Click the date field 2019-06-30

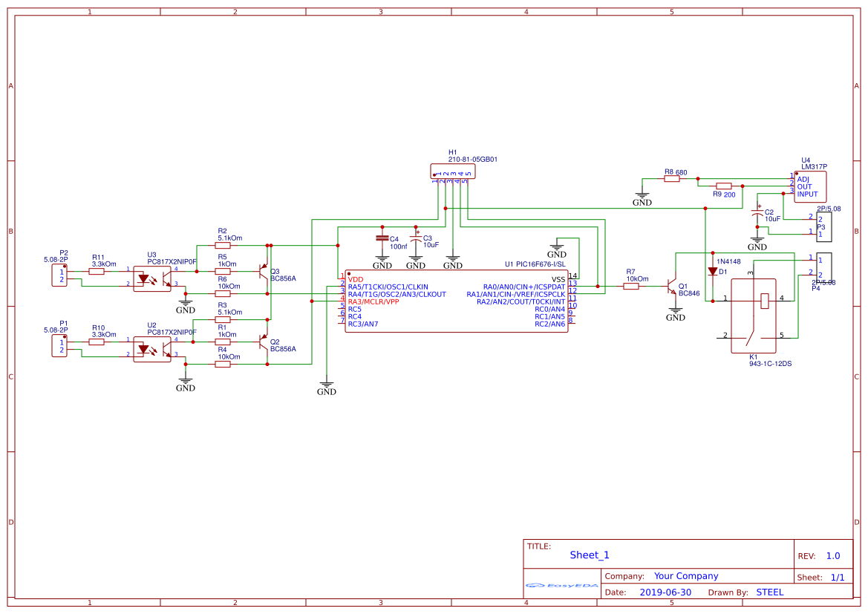665,592
